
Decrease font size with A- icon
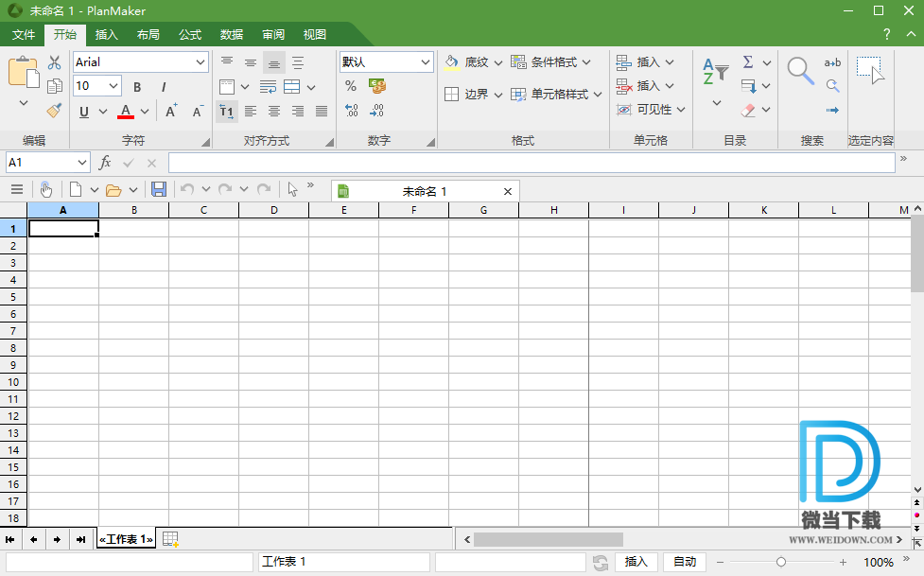[198, 111]
